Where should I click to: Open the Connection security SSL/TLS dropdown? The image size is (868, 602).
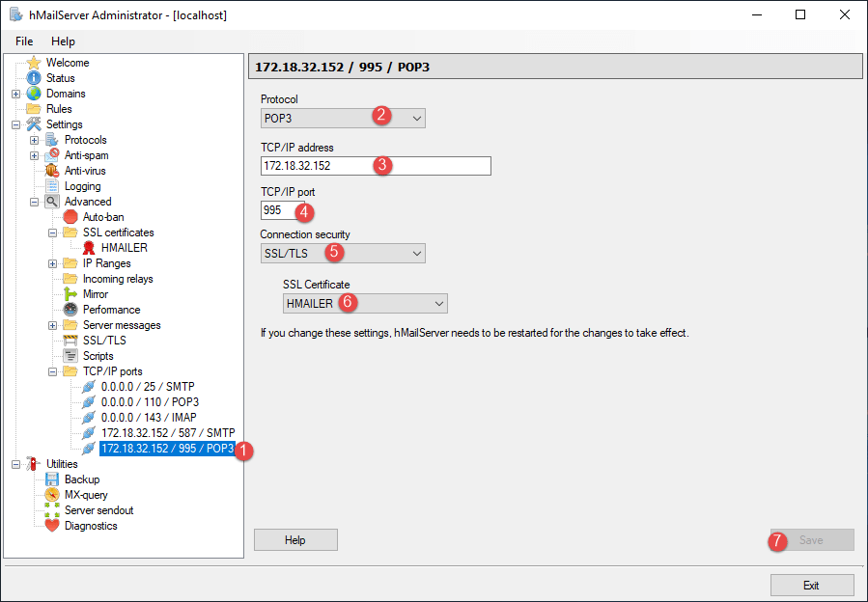[x=343, y=253]
